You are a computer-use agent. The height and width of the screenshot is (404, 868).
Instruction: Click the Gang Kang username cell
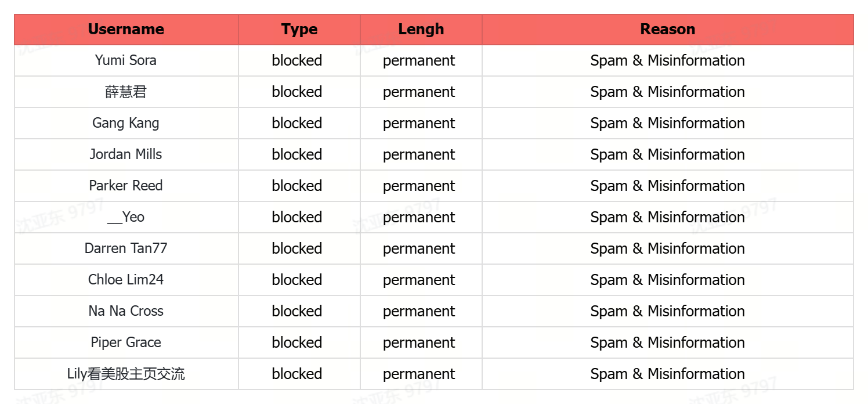tap(126, 123)
